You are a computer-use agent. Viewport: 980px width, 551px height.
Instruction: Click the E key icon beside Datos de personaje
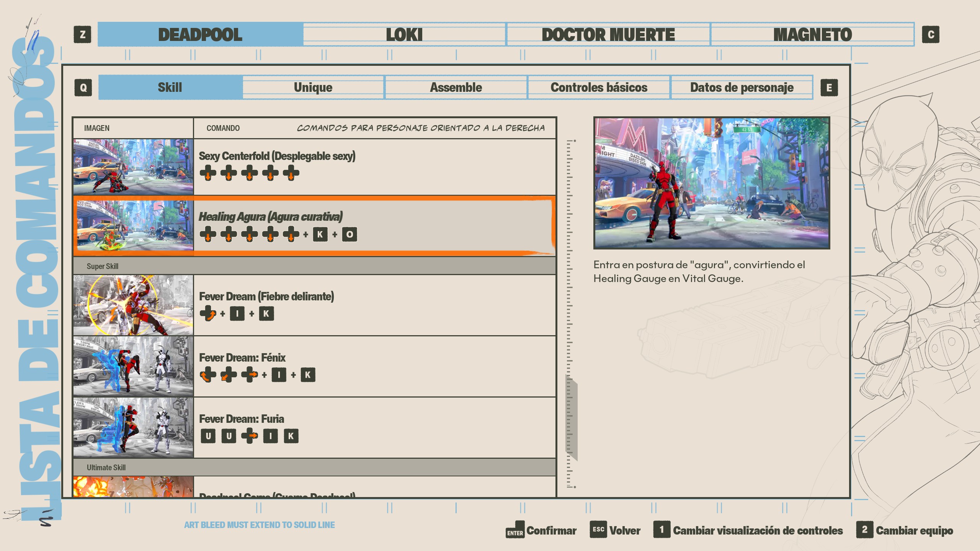click(x=829, y=88)
